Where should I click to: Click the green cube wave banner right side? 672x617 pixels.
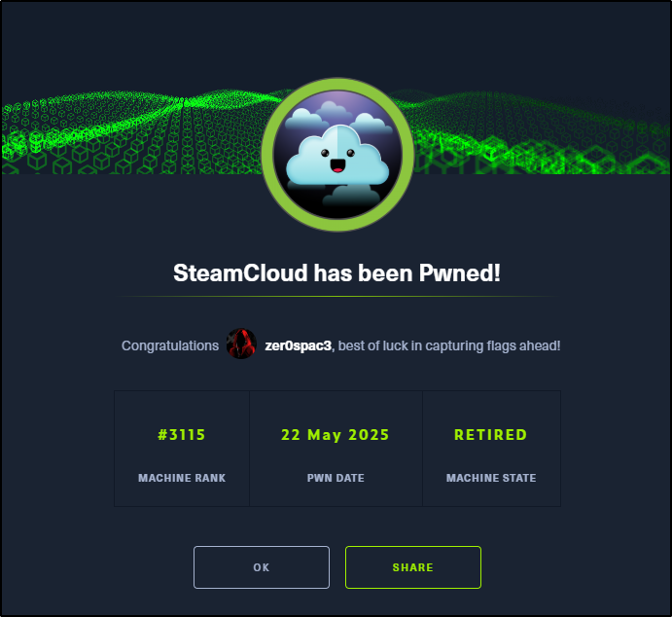pyautogui.click(x=541, y=133)
